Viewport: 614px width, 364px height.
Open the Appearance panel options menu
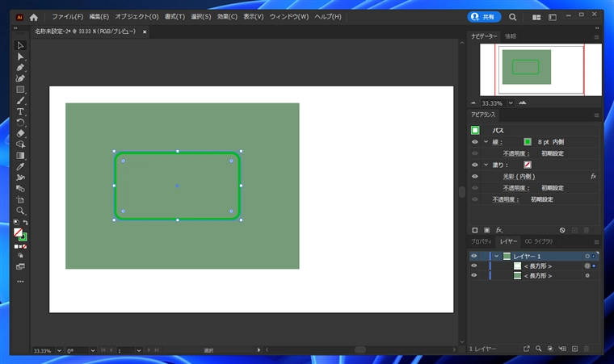[596, 115]
